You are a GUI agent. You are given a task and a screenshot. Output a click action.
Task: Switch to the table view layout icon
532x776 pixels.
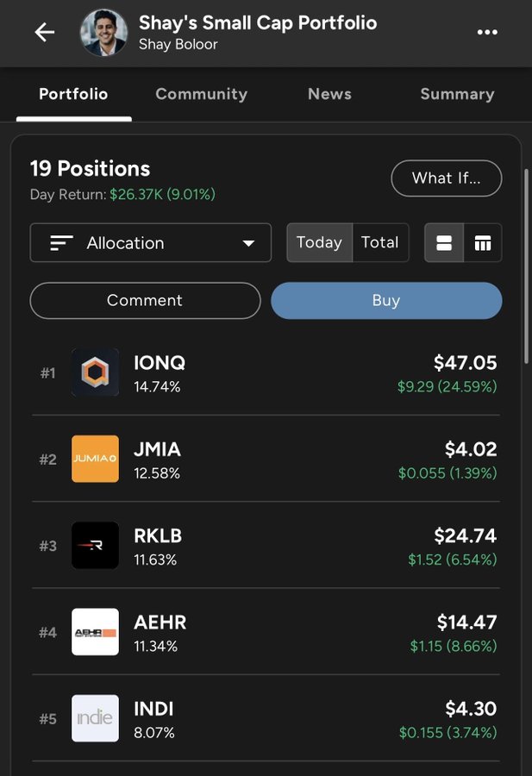click(x=483, y=243)
